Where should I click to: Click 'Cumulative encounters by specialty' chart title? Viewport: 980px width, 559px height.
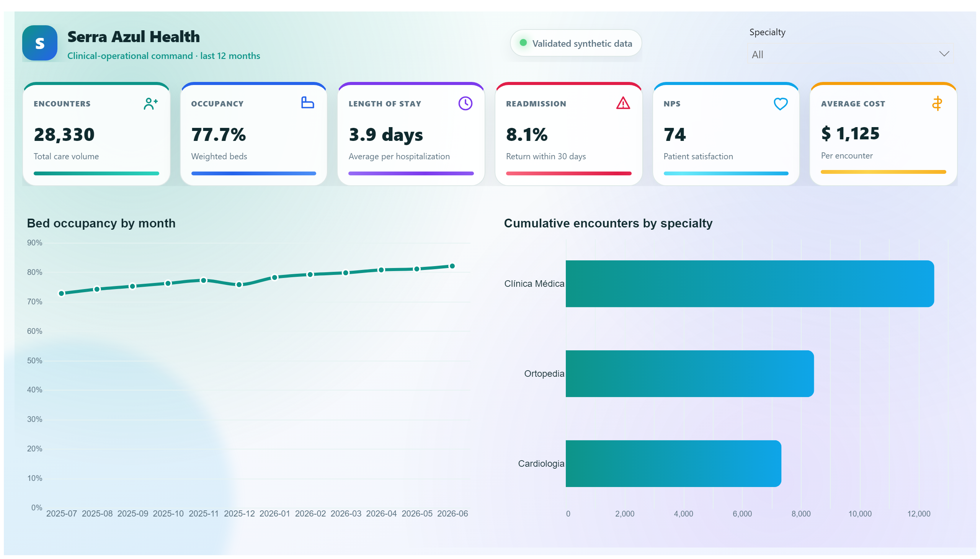tap(608, 223)
